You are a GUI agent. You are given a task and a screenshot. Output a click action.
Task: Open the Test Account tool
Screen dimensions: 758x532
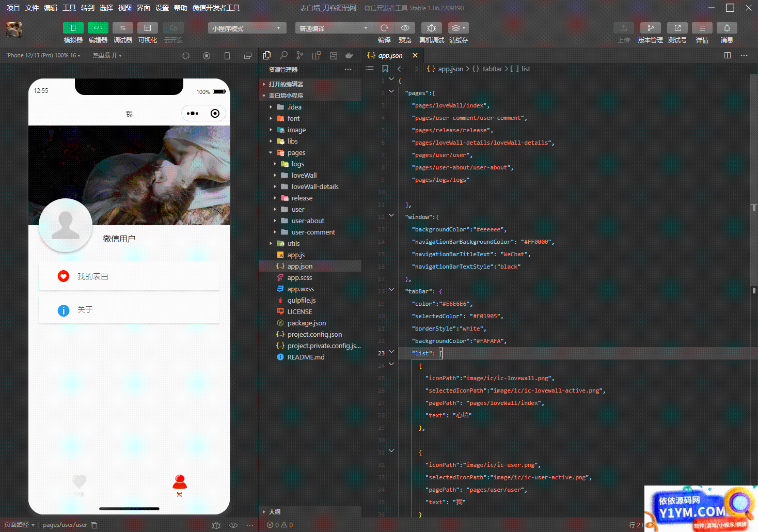tap(677, 28)
